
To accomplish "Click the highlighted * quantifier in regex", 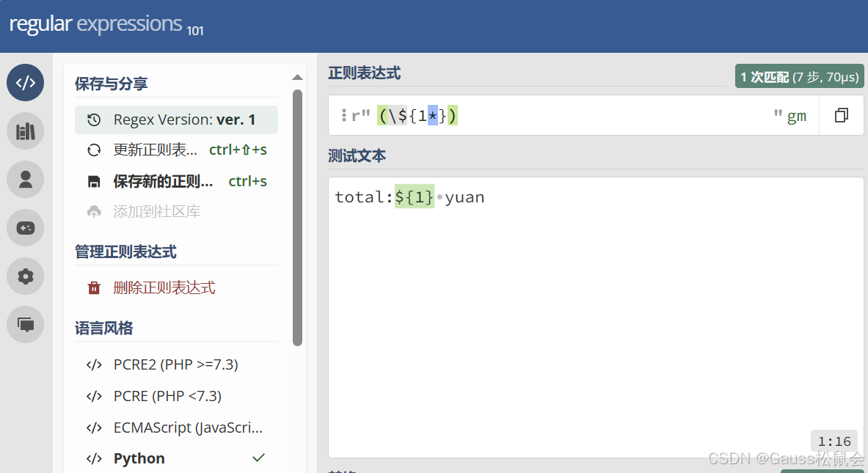I will coord(432,115).
